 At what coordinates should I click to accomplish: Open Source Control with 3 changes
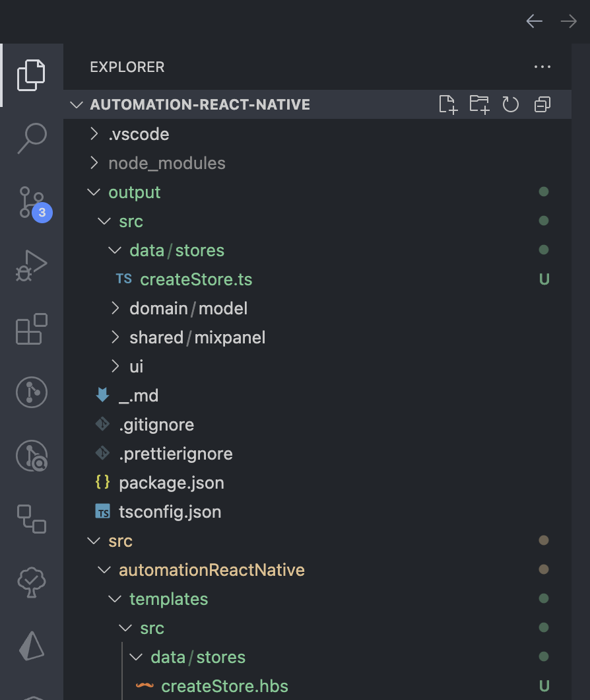(x=31, y=202)
